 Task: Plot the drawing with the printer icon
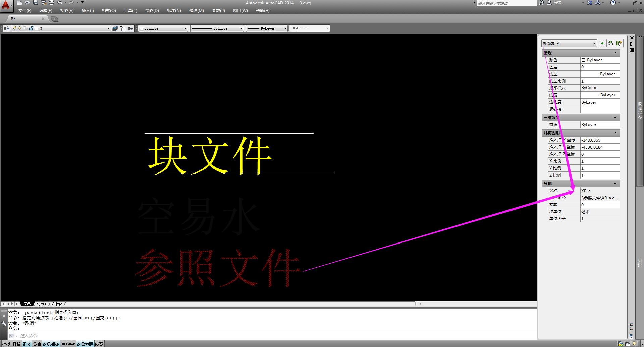tap(51, 3)
